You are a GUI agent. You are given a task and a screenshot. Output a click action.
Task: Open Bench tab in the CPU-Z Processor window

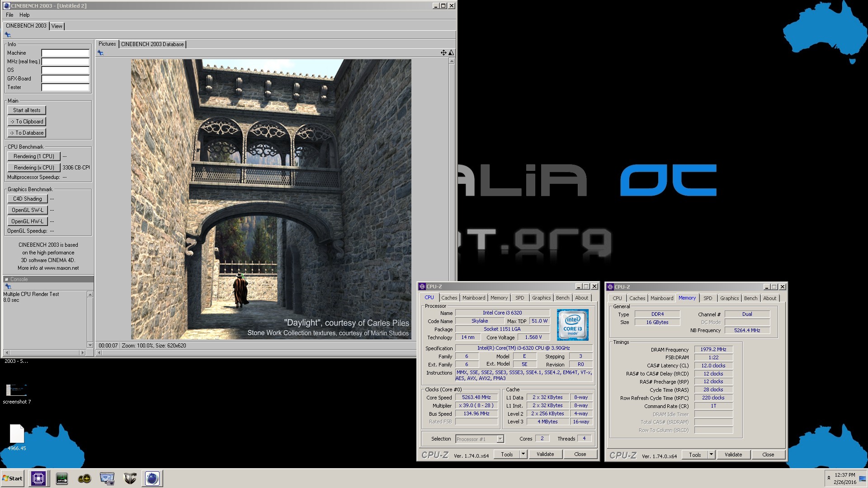[x=563, y=298]
